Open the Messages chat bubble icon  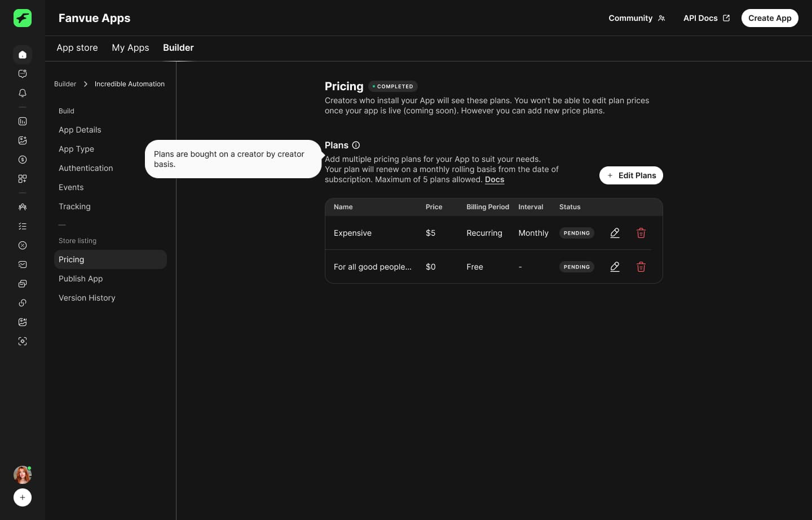coord(23,74)
